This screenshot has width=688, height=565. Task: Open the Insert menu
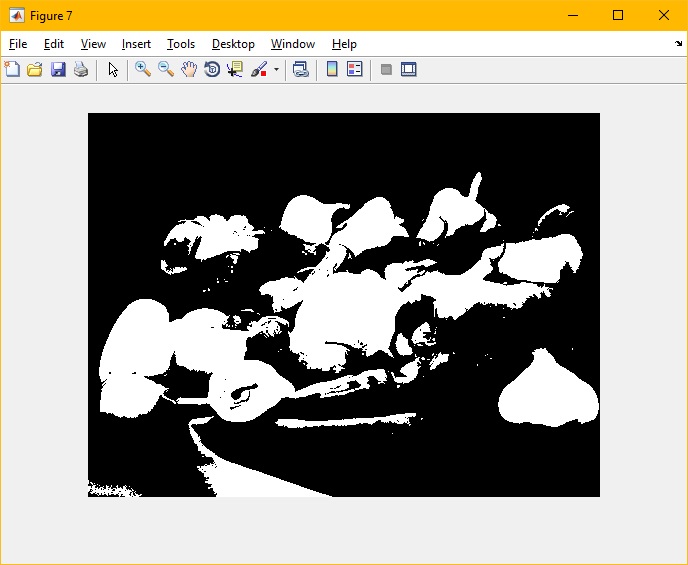(x=136, y=44)
